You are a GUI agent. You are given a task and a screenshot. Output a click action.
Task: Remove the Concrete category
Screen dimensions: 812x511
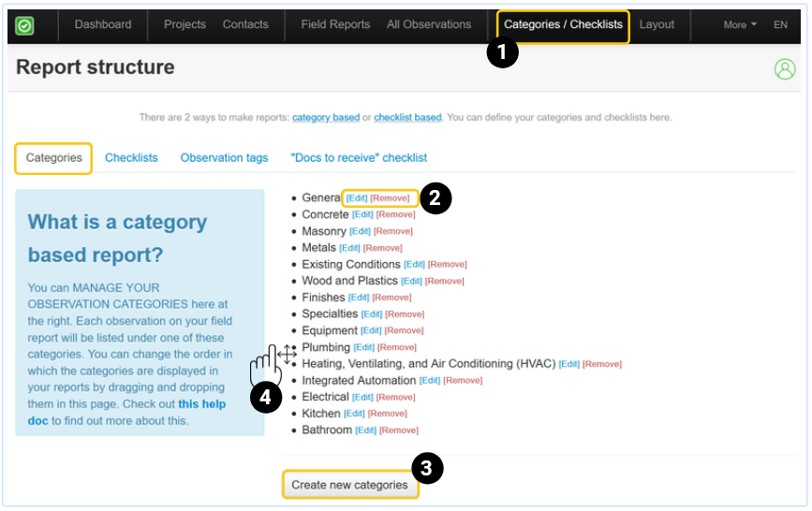click(395, 215)
